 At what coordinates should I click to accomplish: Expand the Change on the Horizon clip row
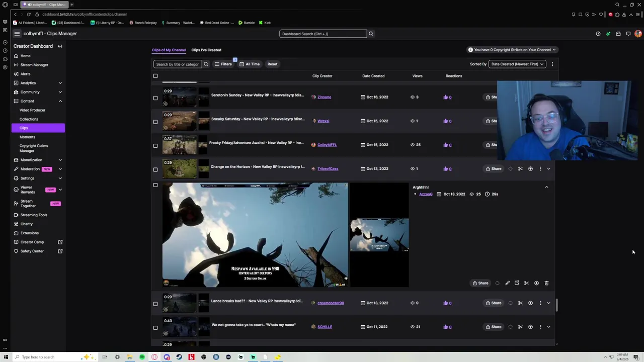pyautogui.click(x=548, y=169)
